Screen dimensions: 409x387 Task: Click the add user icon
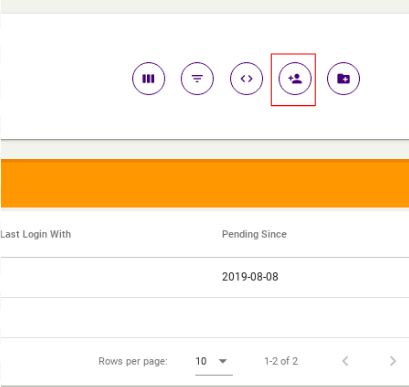pos(295,79)
